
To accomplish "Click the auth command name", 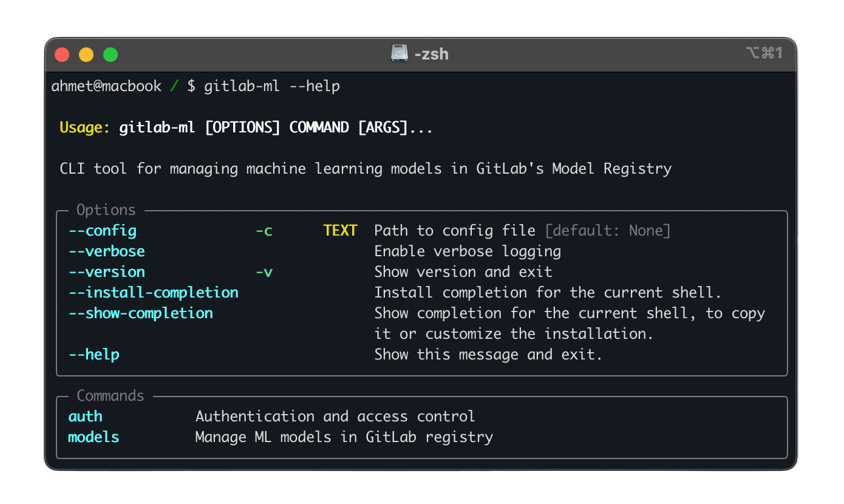I will click(85, 417).
